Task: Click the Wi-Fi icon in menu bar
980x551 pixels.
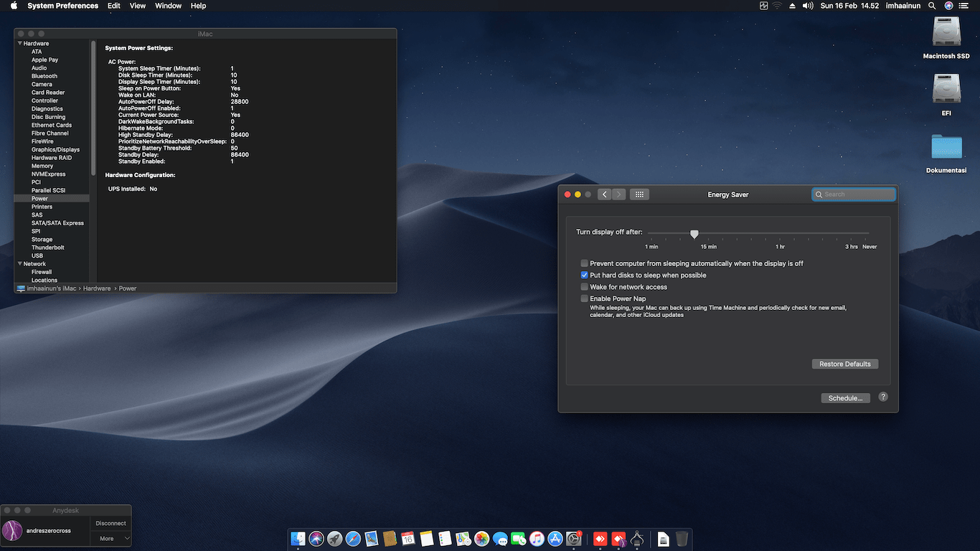Action: 777,6
